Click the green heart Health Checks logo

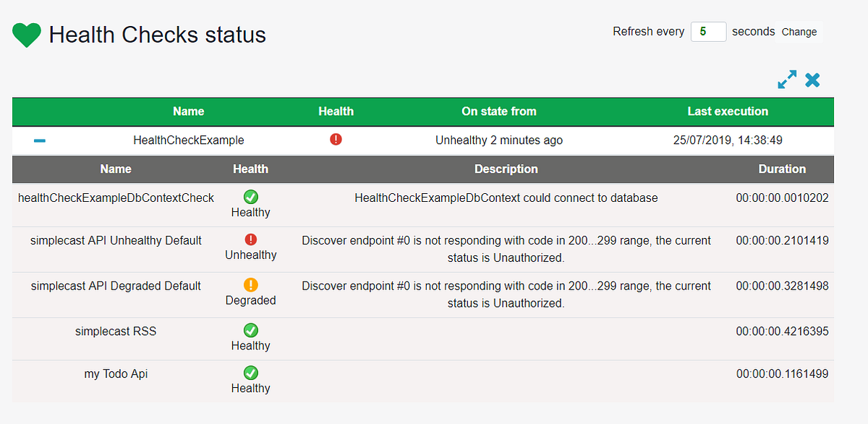tap(26, 34)
